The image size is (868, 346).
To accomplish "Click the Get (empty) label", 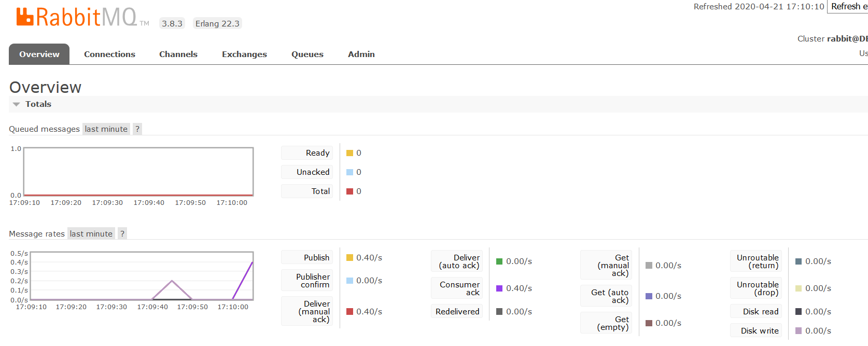I will 606,323.
